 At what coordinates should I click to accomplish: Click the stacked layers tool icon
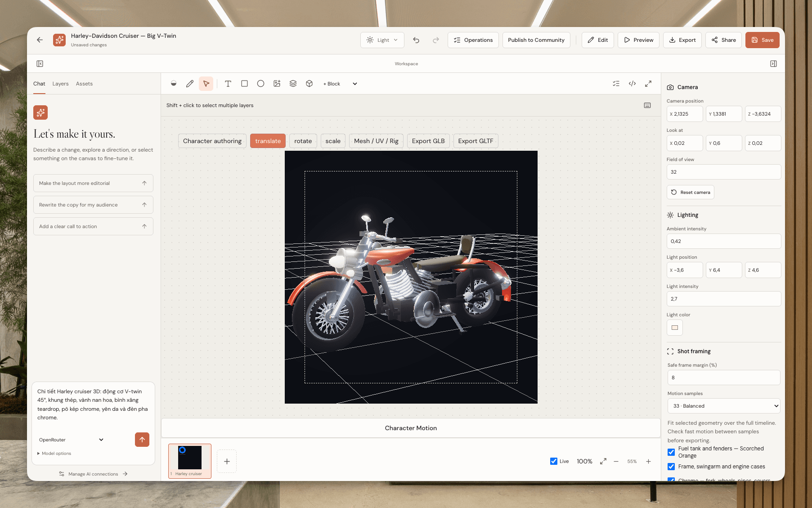tap(293, 84)
